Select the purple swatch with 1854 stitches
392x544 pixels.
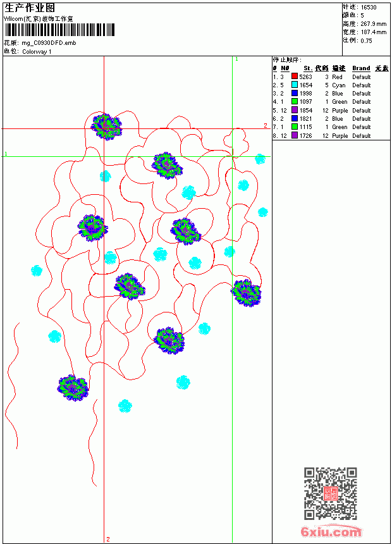pos(295,110)
